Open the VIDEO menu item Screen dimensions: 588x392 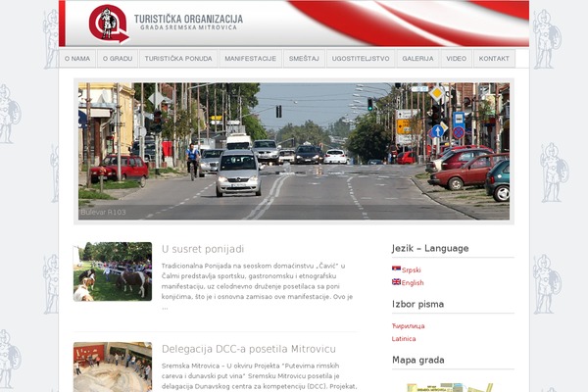pyautogui.click(x=457, y=59)
